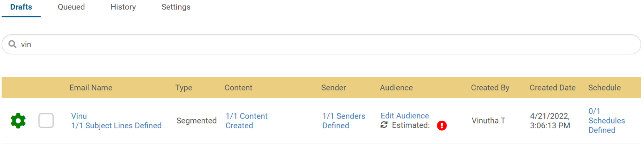
Task: Switch to the Drafts tab
Action: coord(21,7)
